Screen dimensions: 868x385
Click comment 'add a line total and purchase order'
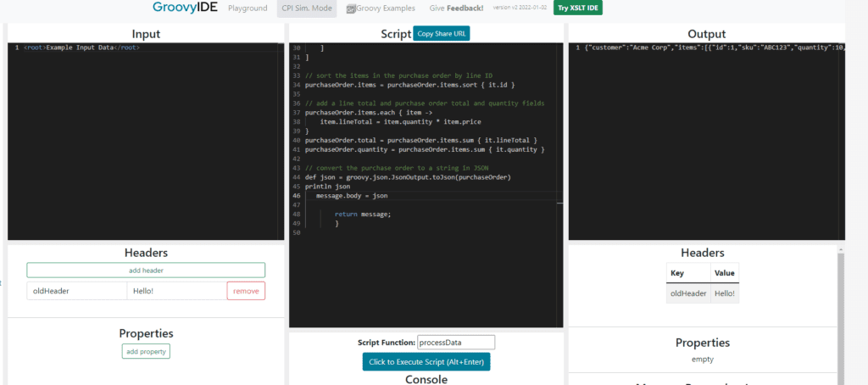point(426,103)
